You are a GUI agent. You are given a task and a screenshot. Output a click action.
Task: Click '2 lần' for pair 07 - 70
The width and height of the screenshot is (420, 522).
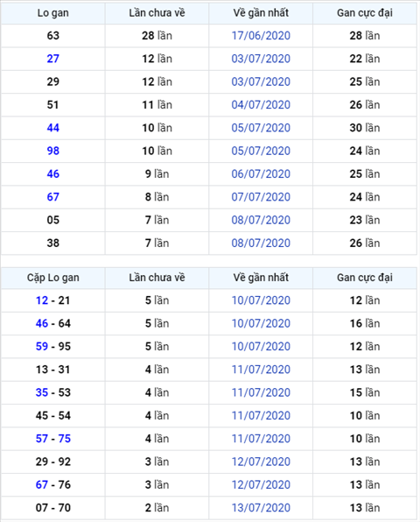tap(157, 508)
